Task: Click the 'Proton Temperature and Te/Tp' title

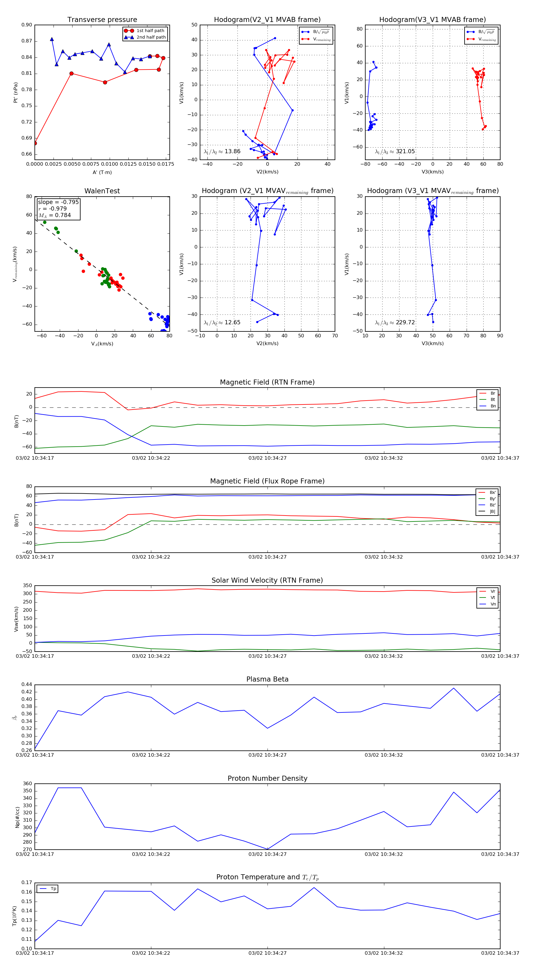Action: tap(267, 877)
